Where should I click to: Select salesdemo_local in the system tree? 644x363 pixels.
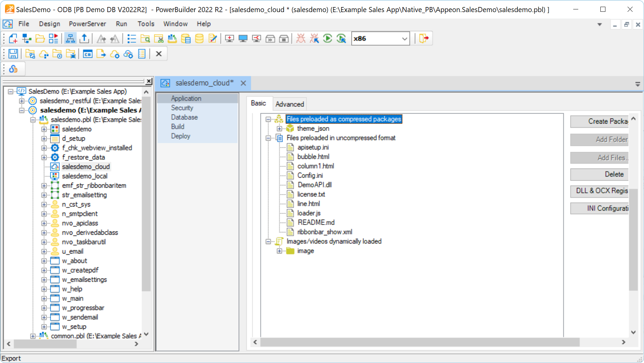85,176
